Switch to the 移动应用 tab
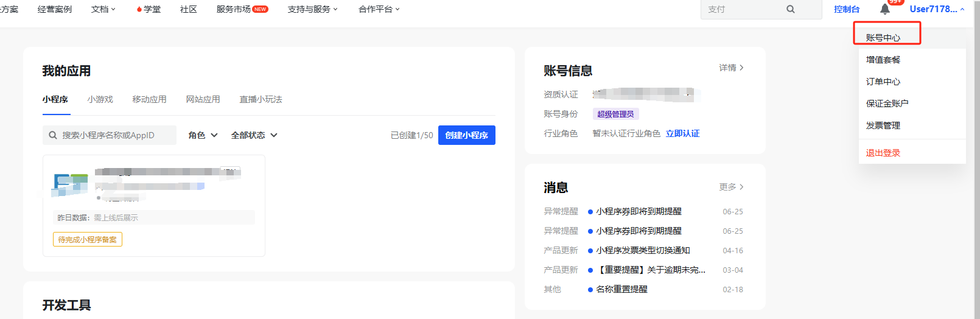 click(149, 99)
